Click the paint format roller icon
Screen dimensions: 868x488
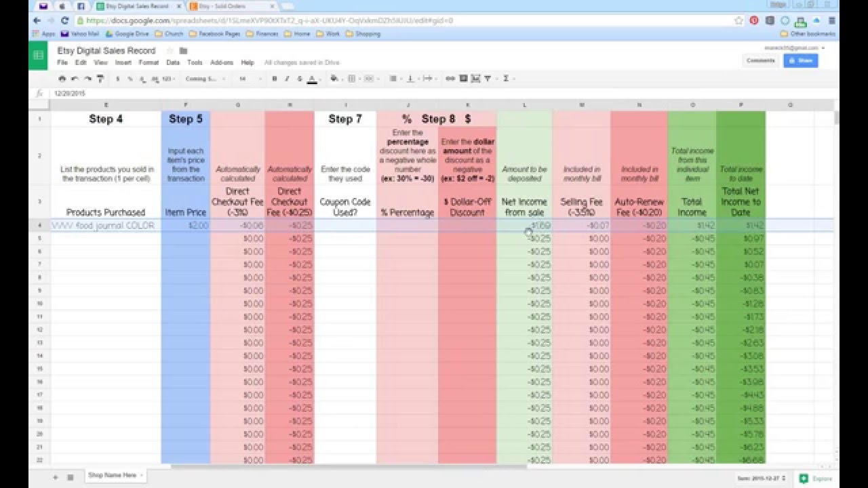click(x=100, y=79)
